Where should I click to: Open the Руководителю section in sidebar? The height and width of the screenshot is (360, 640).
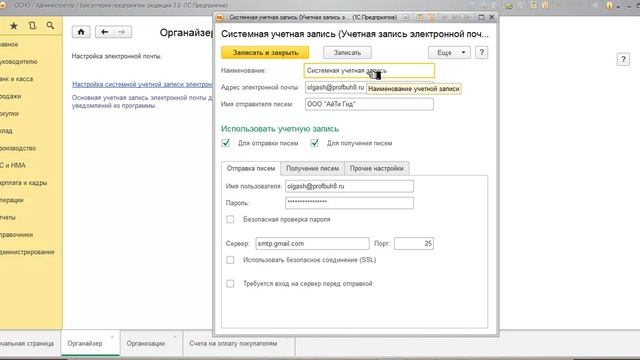pos(18,62)
